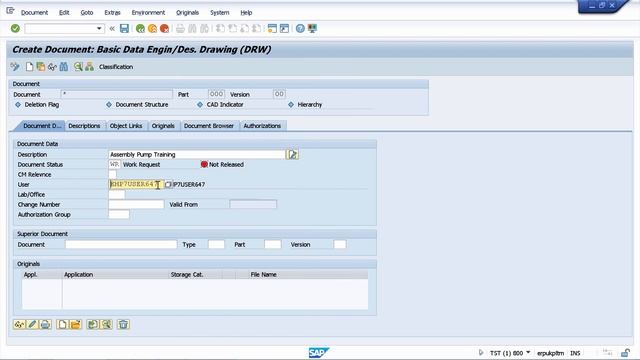Click the green Enter checkmark icon

point(15,28)
